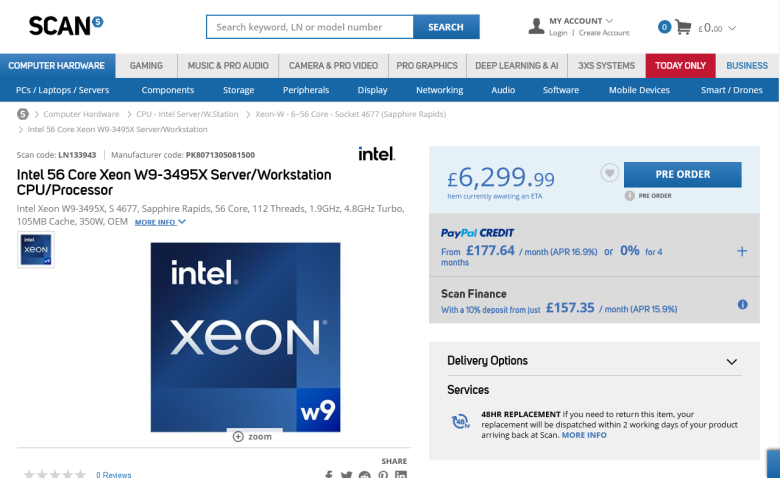Select the small Xeon product thumbnail
This screenshot has width=780, height=478.
click(x=36, y=250)
